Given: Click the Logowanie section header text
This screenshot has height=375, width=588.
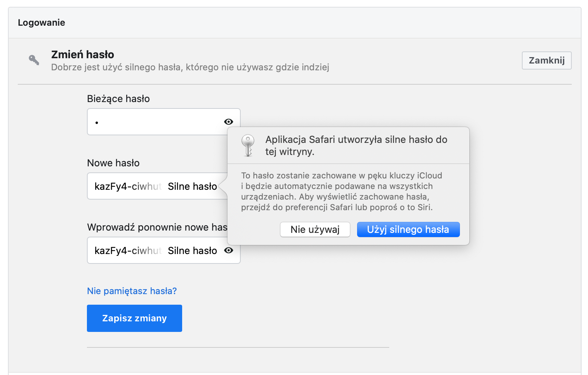Looking at the screenshot, I should tap(42, 23).
